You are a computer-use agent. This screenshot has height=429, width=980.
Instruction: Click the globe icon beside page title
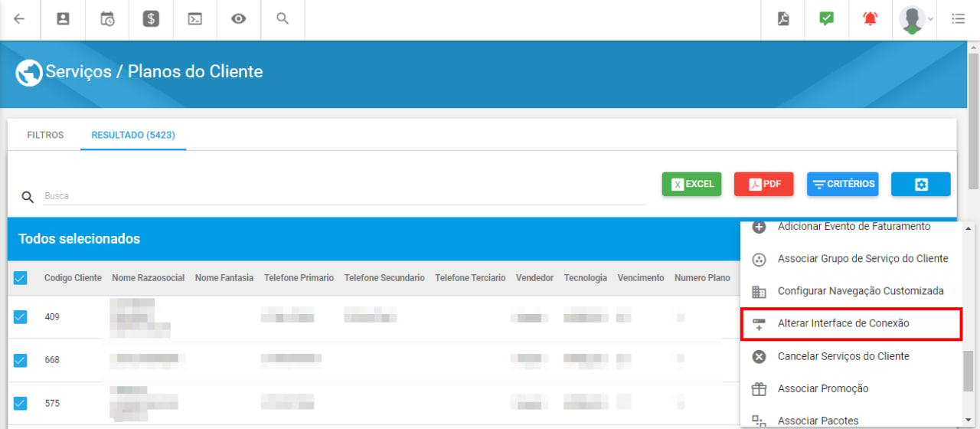[x=29, y=73]
